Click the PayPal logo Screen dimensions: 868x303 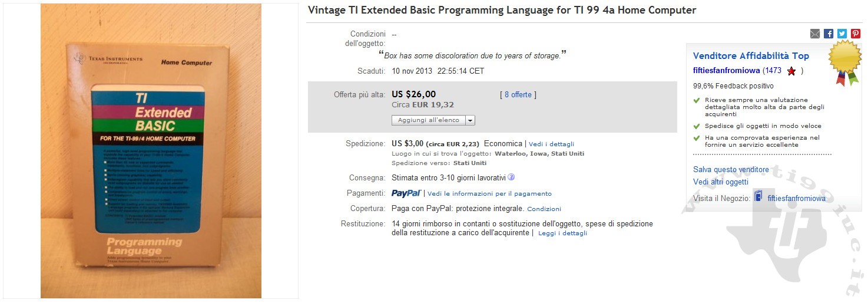406,193
